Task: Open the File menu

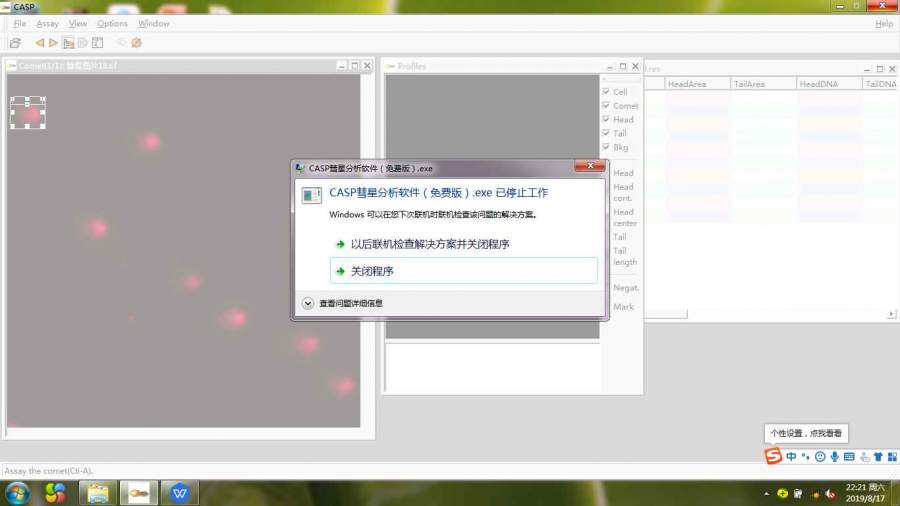Action: [x=20, y=24]
